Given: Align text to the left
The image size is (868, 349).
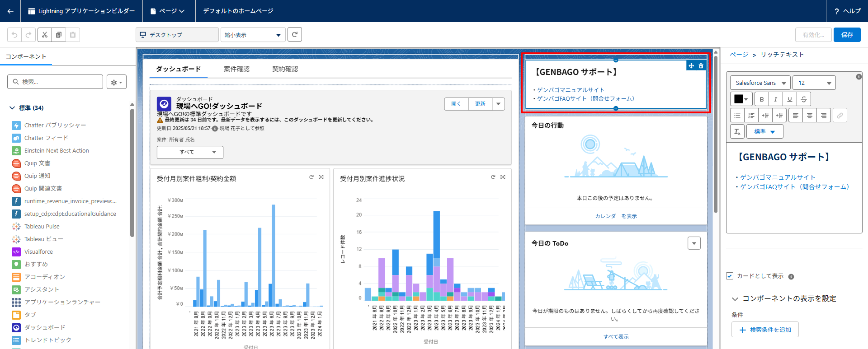Looking at the screenshot, I should point(796,116).
